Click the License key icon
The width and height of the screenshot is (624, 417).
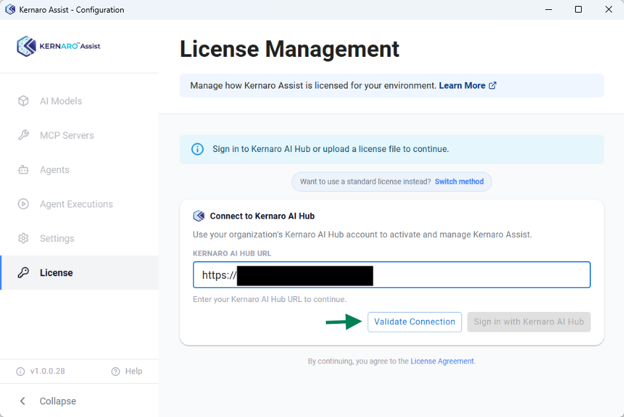[23, 273]
